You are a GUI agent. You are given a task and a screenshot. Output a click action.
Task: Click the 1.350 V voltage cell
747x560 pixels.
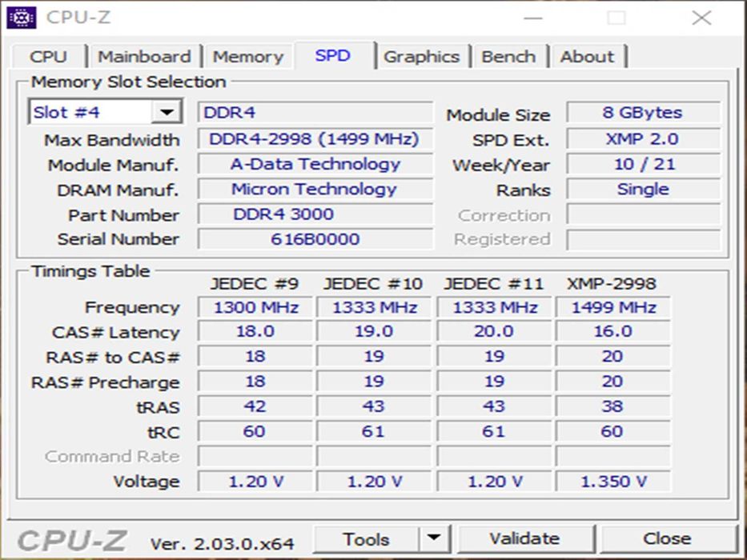(613, 482)
